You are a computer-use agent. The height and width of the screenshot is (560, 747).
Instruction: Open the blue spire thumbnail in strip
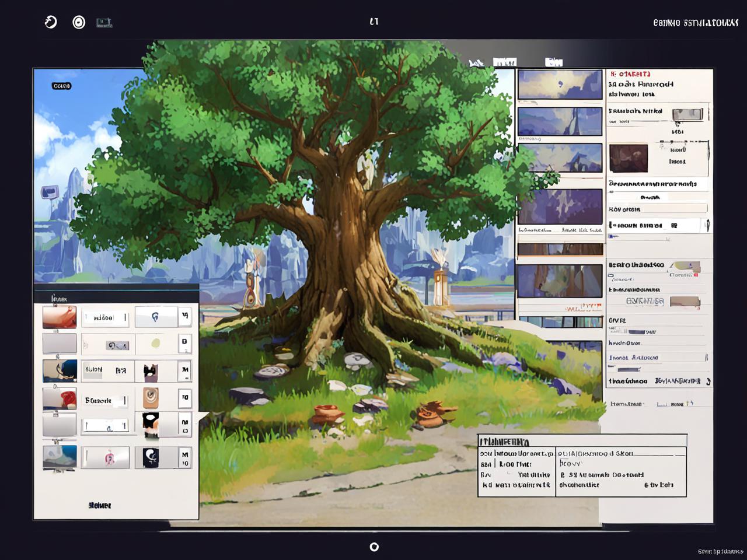560,121
